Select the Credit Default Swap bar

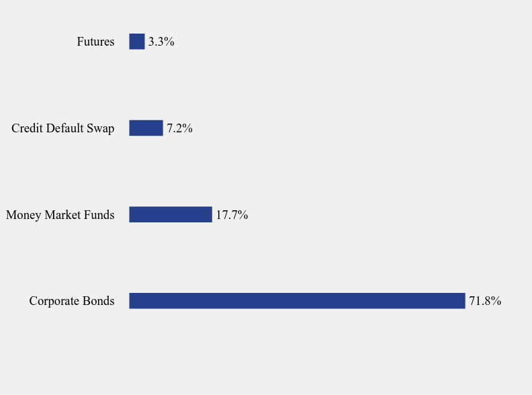[x=146, y=128]
